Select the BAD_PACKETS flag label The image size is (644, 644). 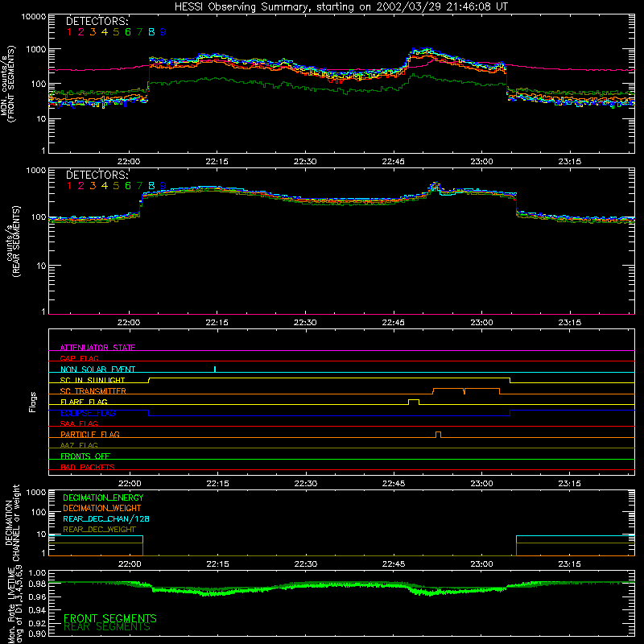click(x=88, y=467)
